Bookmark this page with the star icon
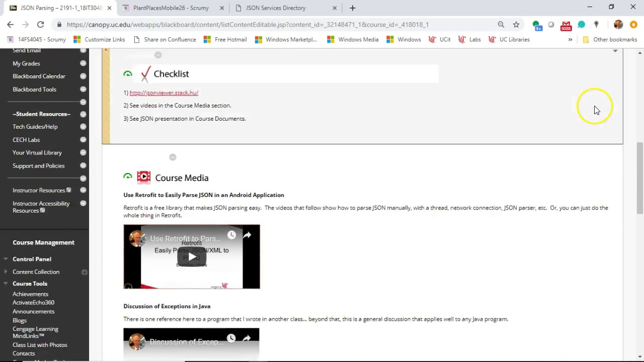Image resolution: width=644 pixels, height=362 pixels. pyautogui.click(x=516, y=24)
